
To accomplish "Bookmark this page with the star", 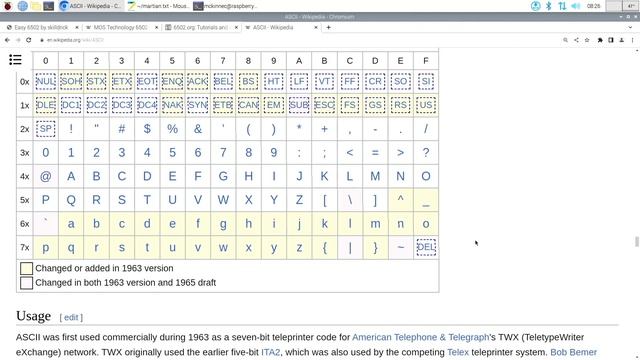I will pos(587,40).
